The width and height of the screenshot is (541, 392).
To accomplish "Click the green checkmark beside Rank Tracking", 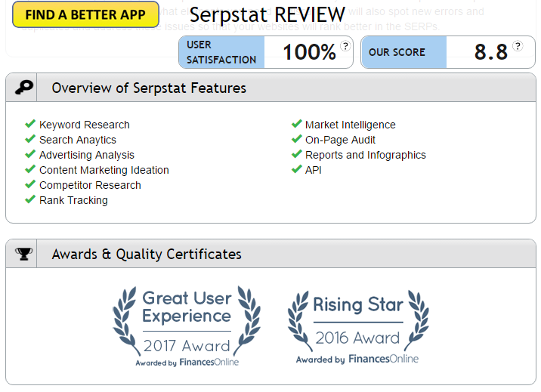I will click(x=30, y=199).
